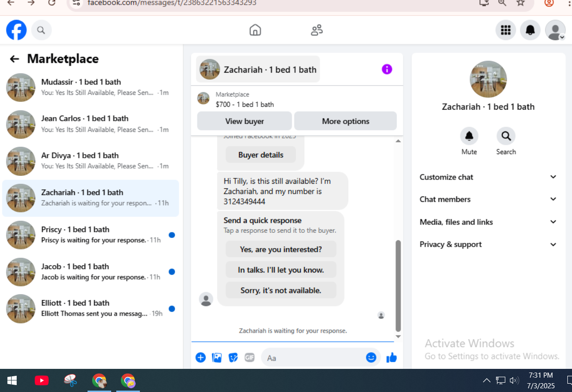Click the More options button
The width and height of the screenshot is (572, 392).
pos(346,121)
